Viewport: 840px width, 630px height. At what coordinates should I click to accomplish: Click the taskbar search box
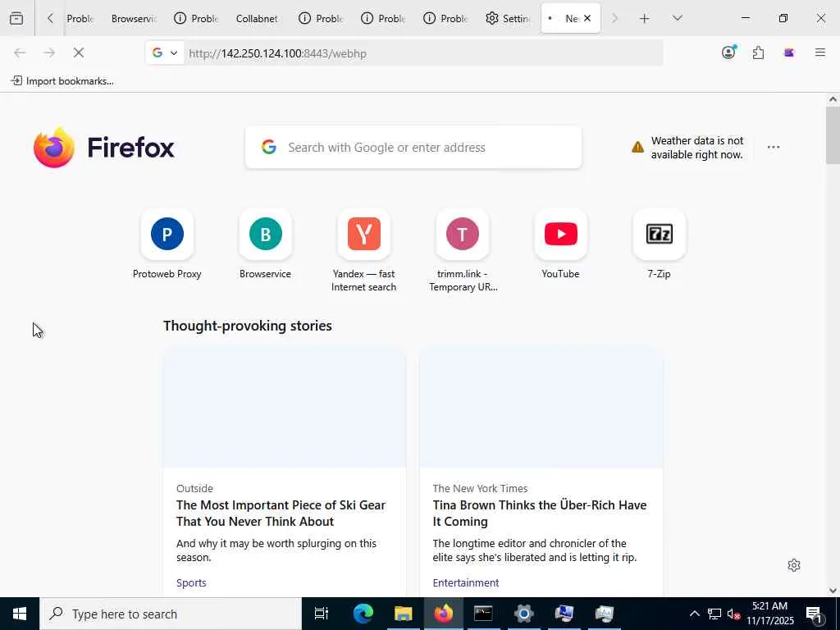click(171, 614)
